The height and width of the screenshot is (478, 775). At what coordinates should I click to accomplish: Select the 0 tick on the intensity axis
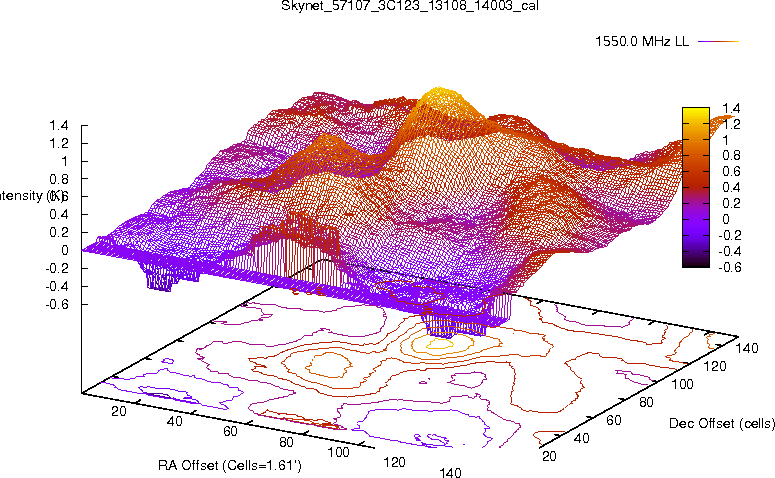[64, 251]
